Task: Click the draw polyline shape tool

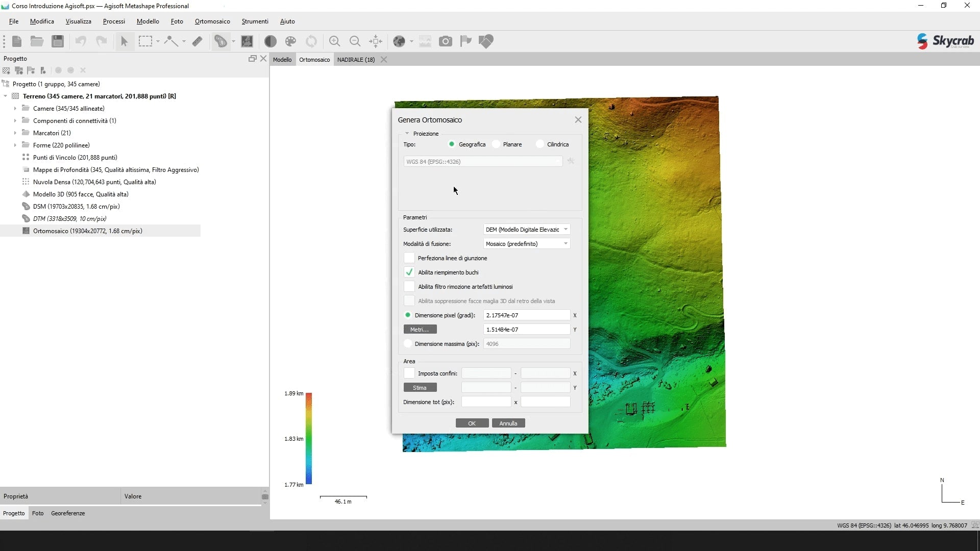Action: point(170,41)
